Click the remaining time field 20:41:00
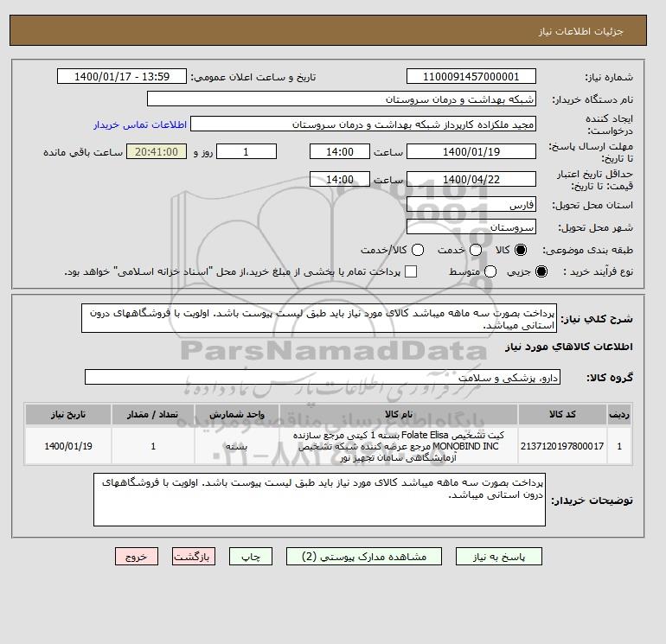 click(157, 151)
